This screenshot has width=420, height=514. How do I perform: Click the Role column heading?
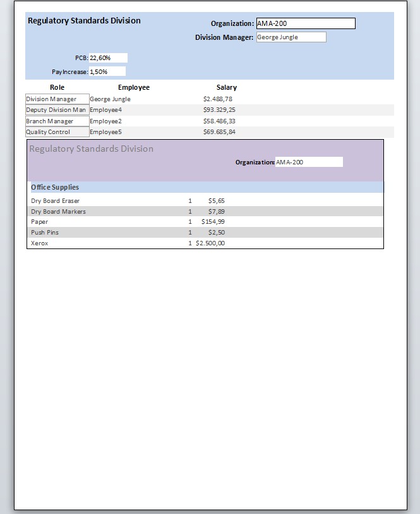pyautogui.click(x=57, y=87)
